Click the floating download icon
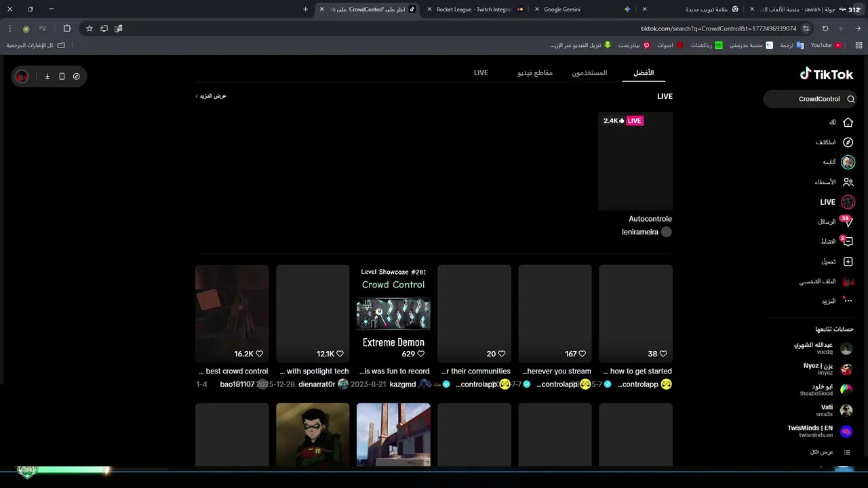The image size is (868, 488). click(x=47, y=77)
